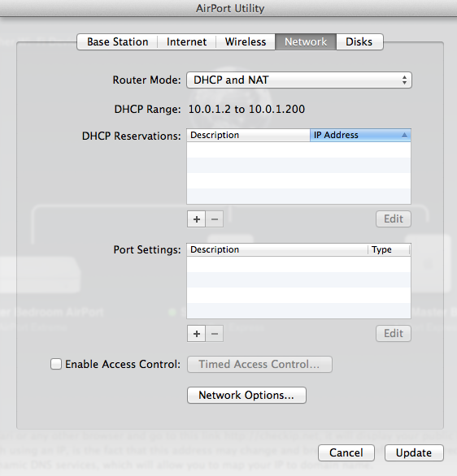Screen dimensions: 457x476
Task: Open Network Options dialog
Action: (x=246, y=396)
